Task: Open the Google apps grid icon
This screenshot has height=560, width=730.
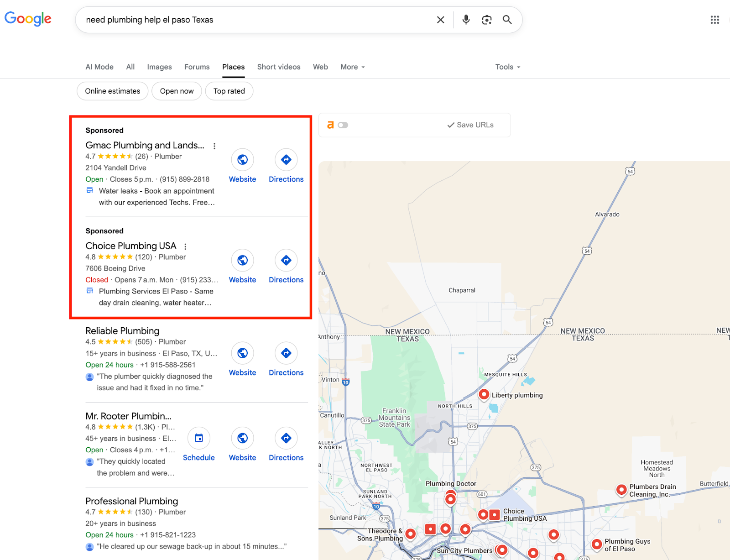Action: click(x=714, y=20)
